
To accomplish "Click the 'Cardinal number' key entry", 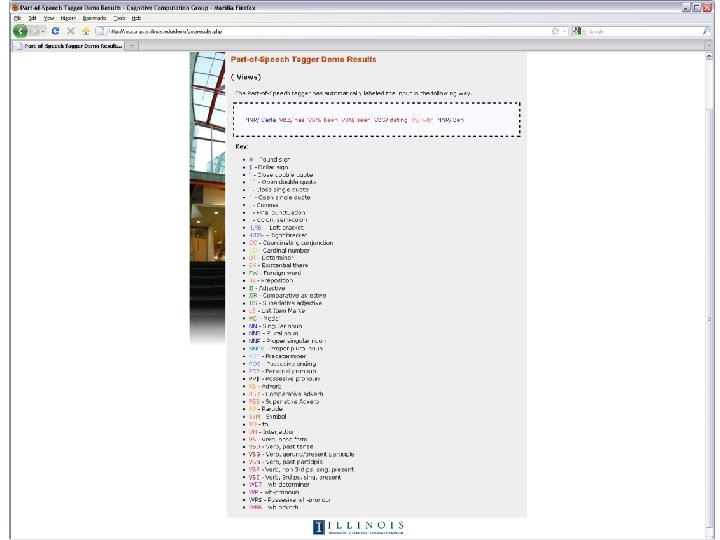I will tap(279, 250).
